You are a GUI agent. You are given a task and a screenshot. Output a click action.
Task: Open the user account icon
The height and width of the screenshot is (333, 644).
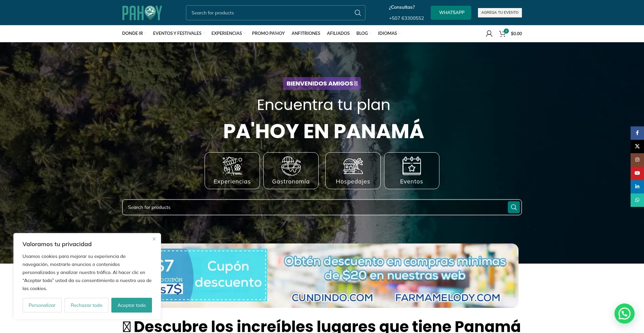point(489,33)
